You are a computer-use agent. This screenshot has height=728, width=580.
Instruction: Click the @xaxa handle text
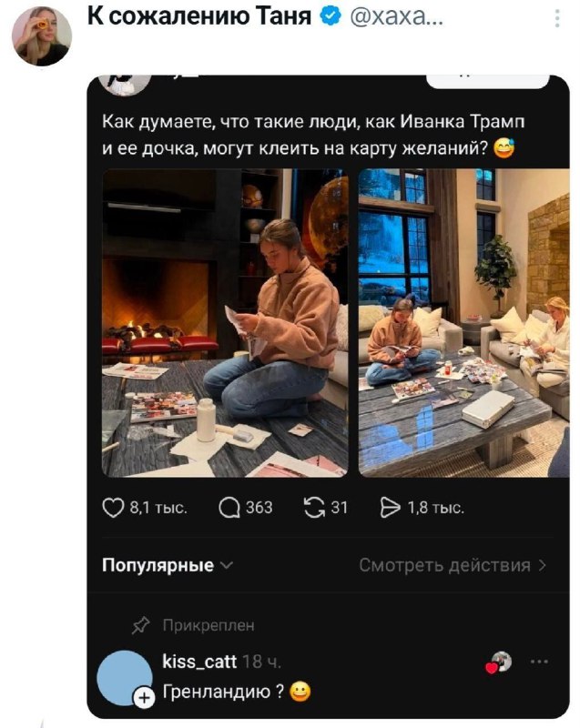click(x=396, y=16)
